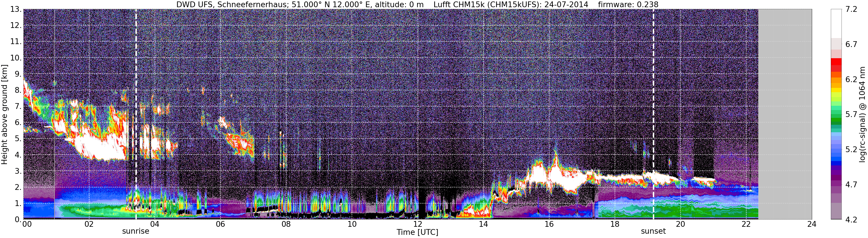The height and width of the screenshot is (238, 868).
Task: Click the '11.' height axis tick label
Action: pyautogui.click(x=16, y=42)
